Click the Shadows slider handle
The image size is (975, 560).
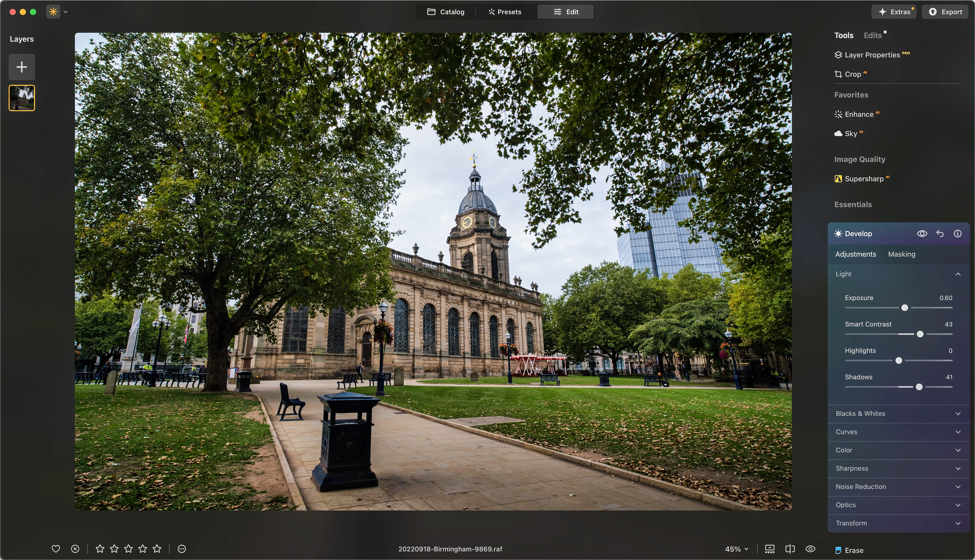(919, 387)
